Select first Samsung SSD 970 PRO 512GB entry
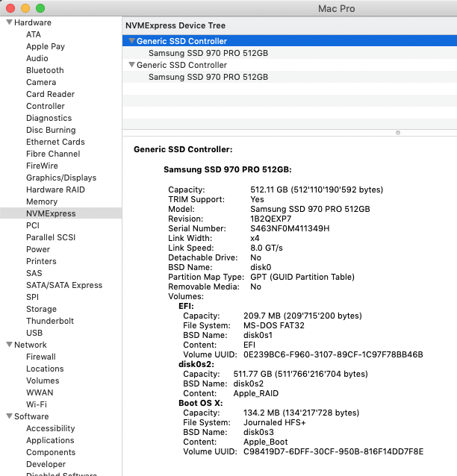457x476 pixels. (208, 53)
